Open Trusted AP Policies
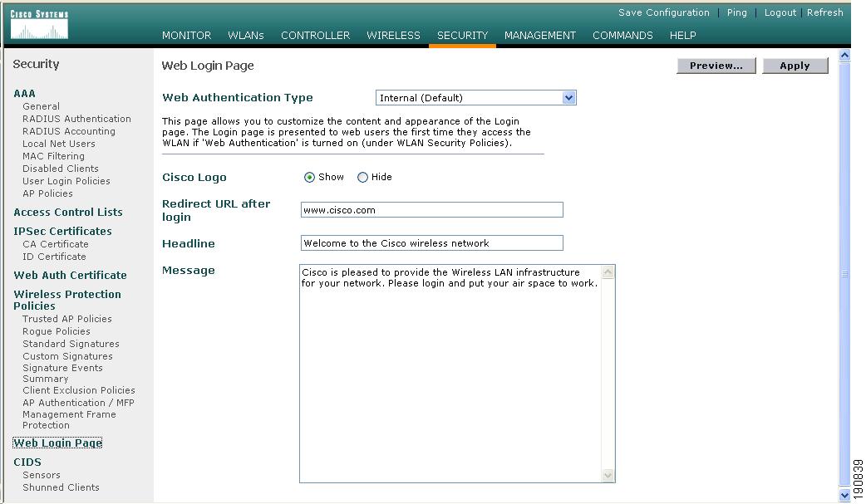 coord(66,319)
